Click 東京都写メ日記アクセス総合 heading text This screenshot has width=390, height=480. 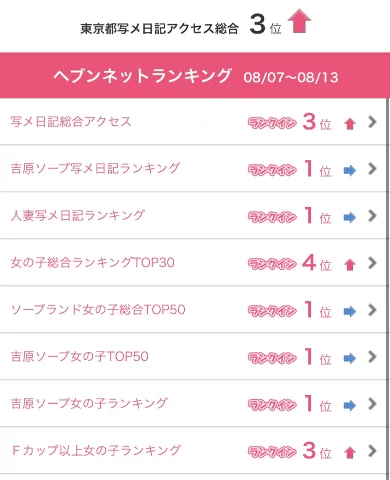(160, 29)
